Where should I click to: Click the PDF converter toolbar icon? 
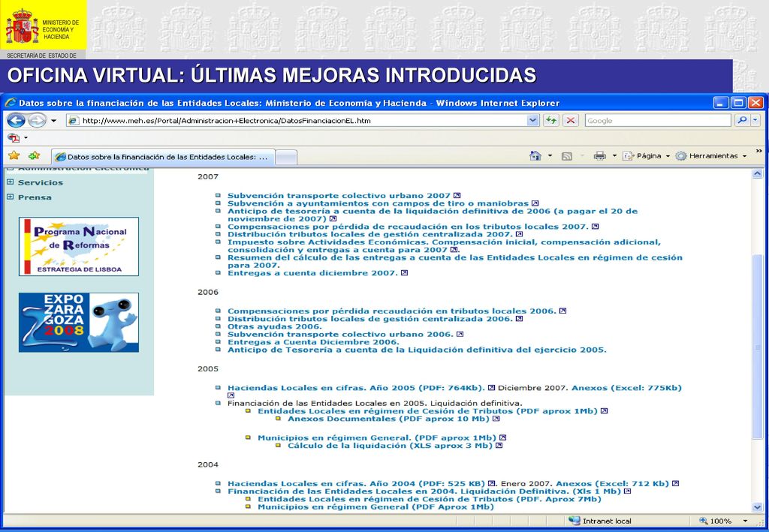coord(14,138)
